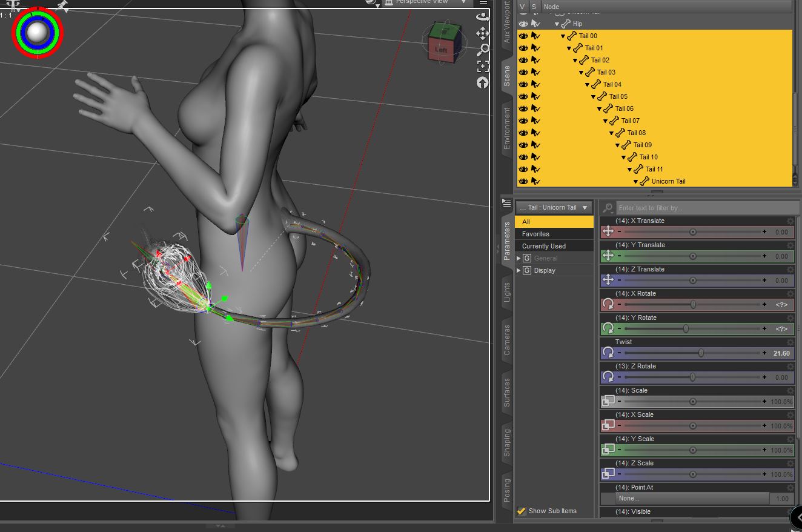Open the gear settings for Z Translate
The image size is (802, 532).
tap(790, 270)
